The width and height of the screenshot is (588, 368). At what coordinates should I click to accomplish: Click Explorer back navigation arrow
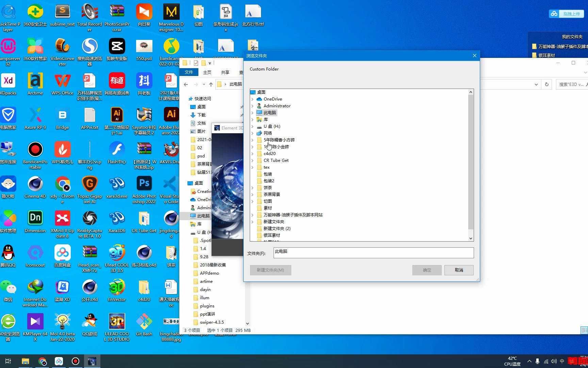pos(186,85)
